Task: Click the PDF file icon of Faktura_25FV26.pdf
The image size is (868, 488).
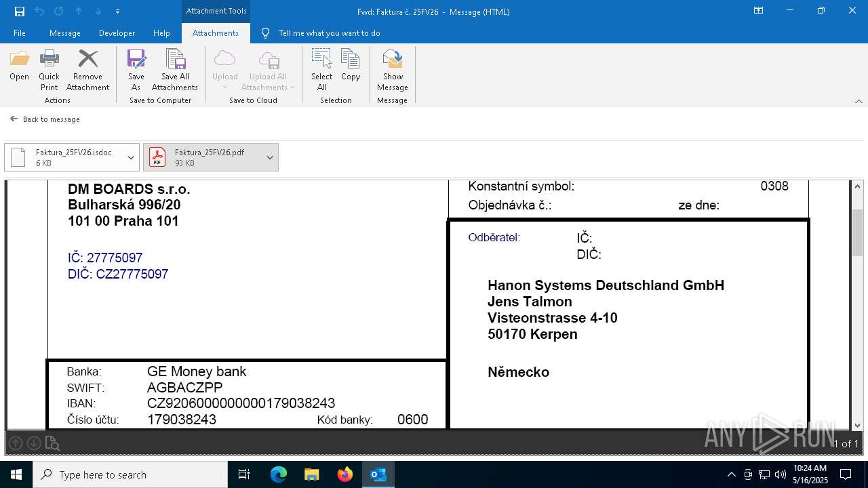Action: (x=157, y=157)
